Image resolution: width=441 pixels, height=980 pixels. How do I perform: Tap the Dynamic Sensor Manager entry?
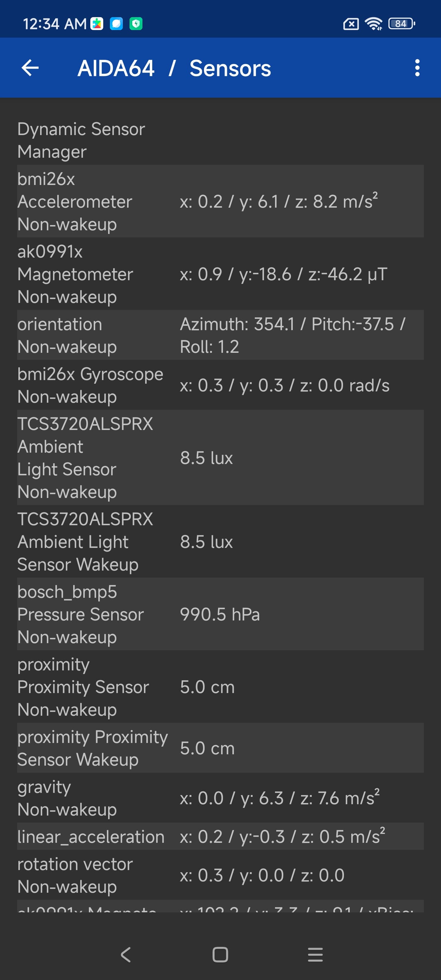tap(220, 140)
